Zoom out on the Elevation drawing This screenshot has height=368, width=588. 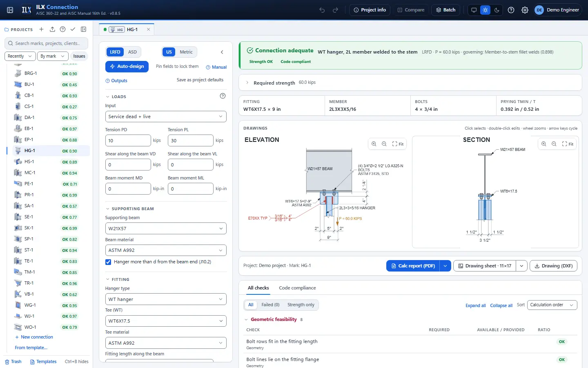(x=384, y=144)
